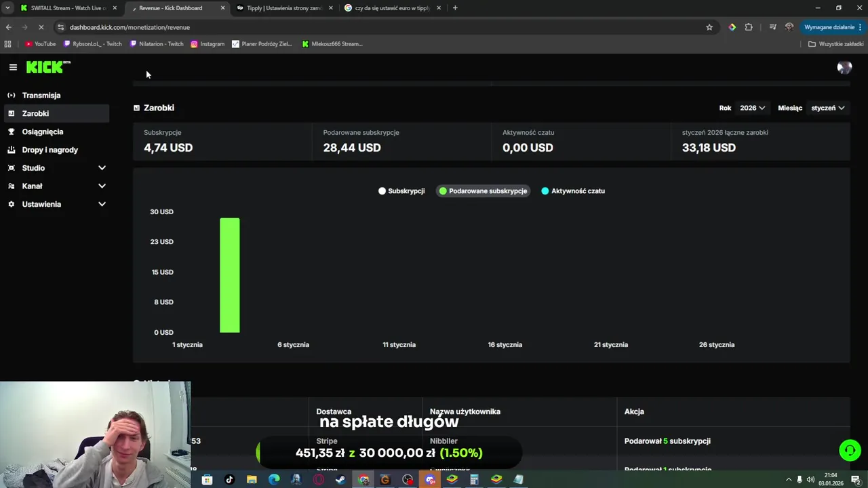This screenshot has height=488, width=868.
Task: Open the Chrome profile avatar in the toolbar
Action: 789,27
